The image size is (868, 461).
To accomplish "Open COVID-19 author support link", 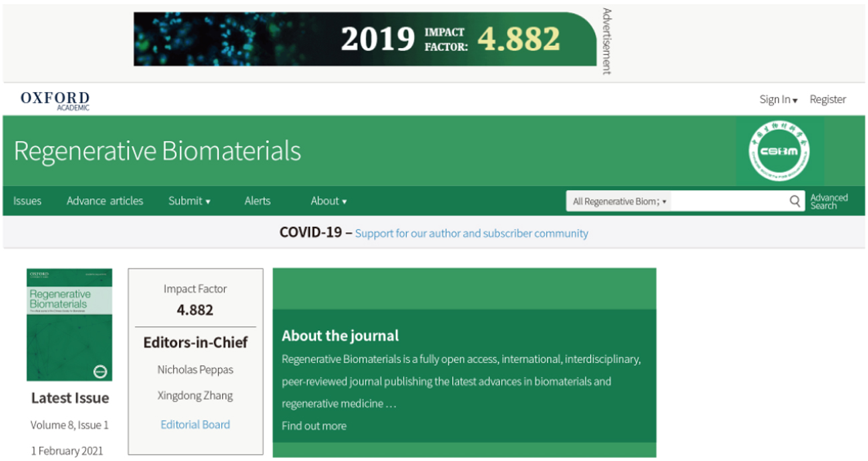I will [471, 234].
